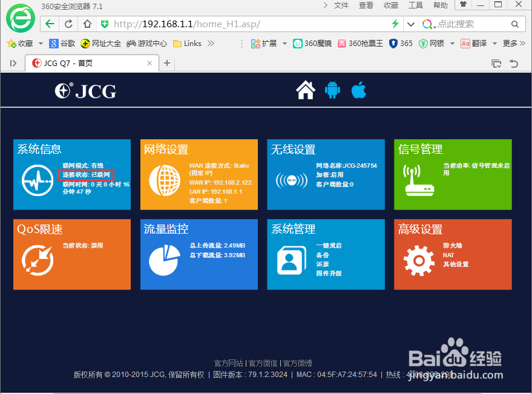Image resolution: width=532 pixels, height=394 pixels.
Task: Open the JCG home icon in navbar
Action: coord(306,90)
